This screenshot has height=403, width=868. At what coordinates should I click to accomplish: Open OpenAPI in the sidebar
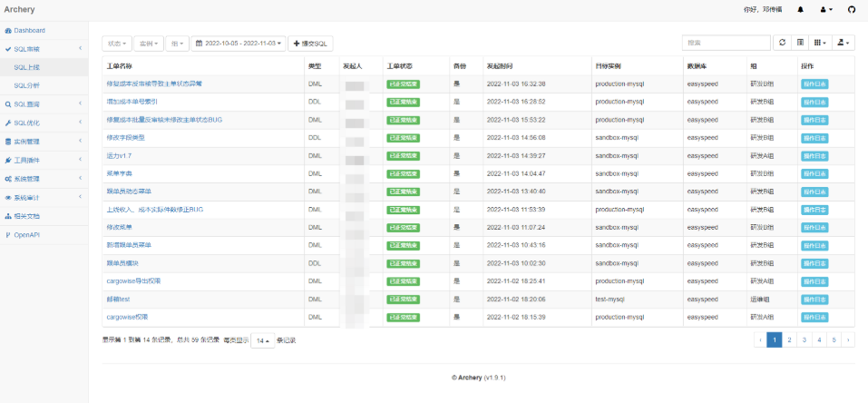click(x=44, y=234)
